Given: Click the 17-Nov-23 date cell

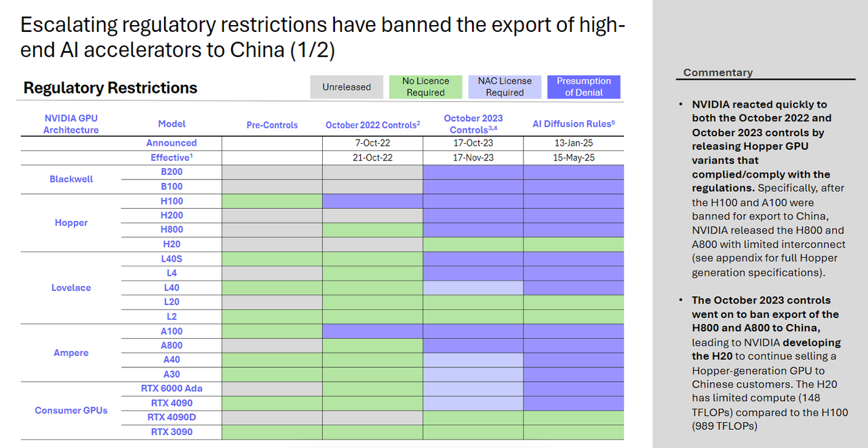Looking at the screenshot, I should [x=473, y=157].
